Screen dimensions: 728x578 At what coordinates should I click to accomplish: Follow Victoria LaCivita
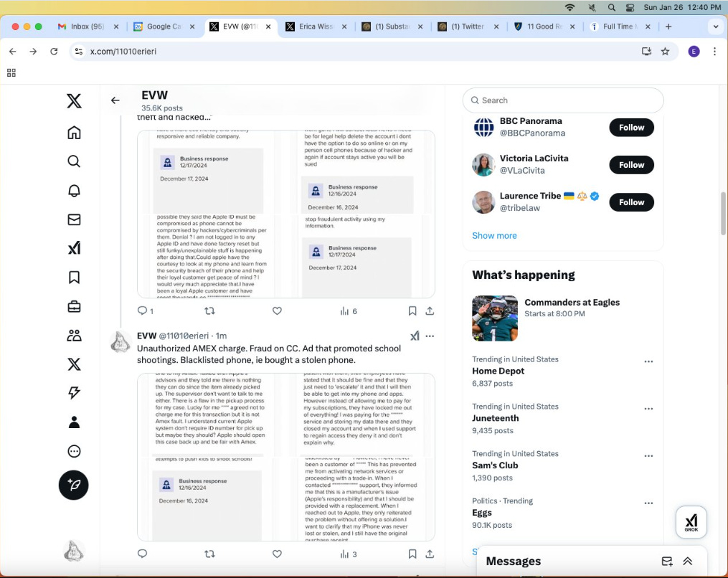631,165
